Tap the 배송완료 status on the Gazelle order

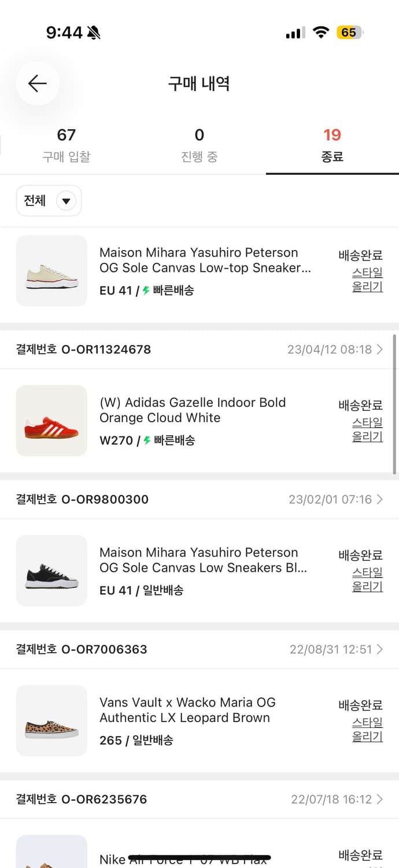(x=359, y=406)
